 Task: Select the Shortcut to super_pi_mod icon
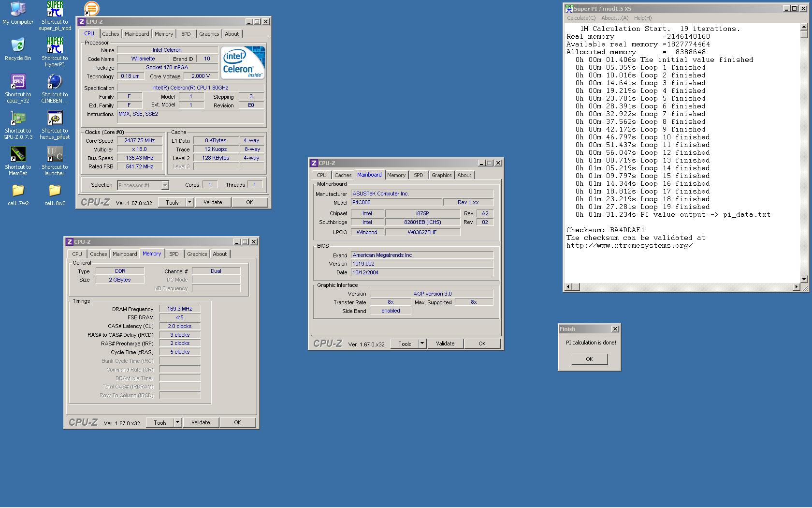[55, 16]
